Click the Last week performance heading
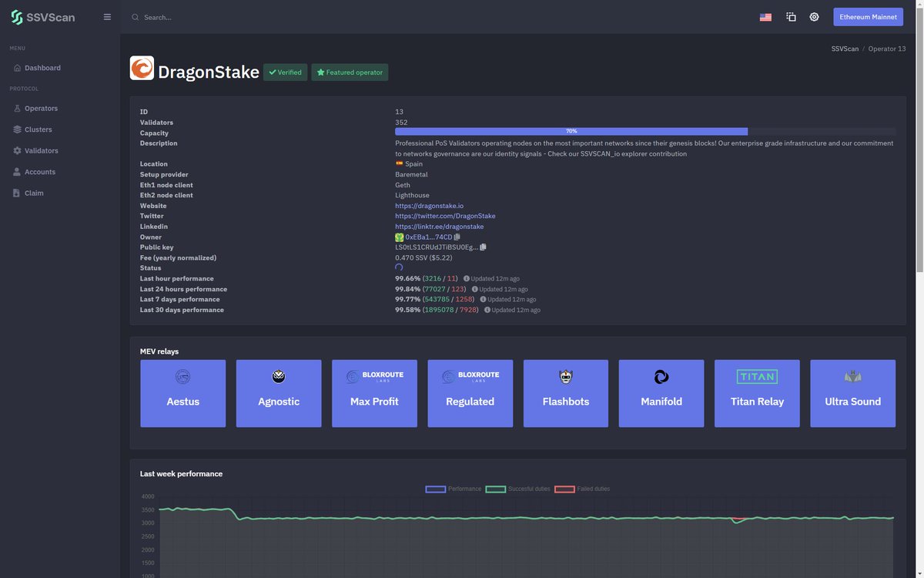 [182, 474]
